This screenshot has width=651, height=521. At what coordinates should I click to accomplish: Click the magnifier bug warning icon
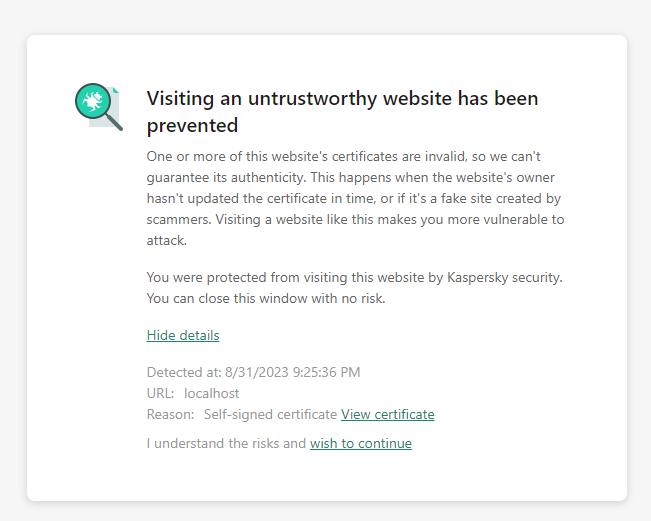[x=93, y=102]
